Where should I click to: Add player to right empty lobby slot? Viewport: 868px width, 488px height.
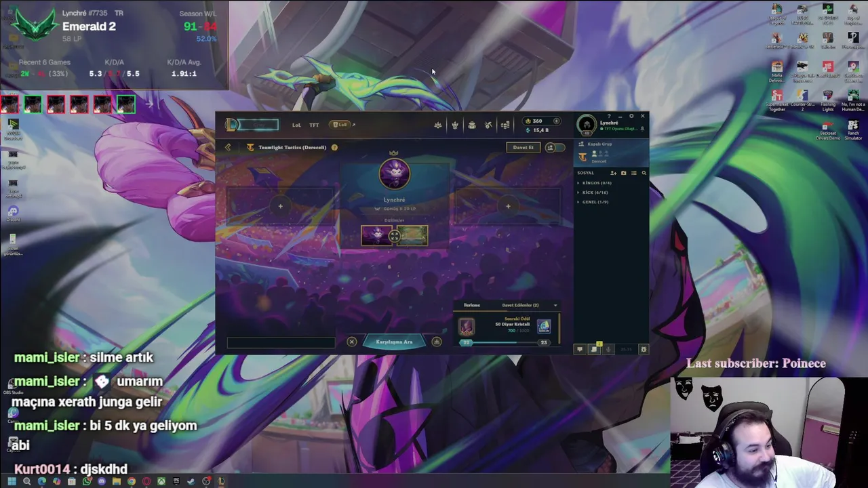coord(508,206)
